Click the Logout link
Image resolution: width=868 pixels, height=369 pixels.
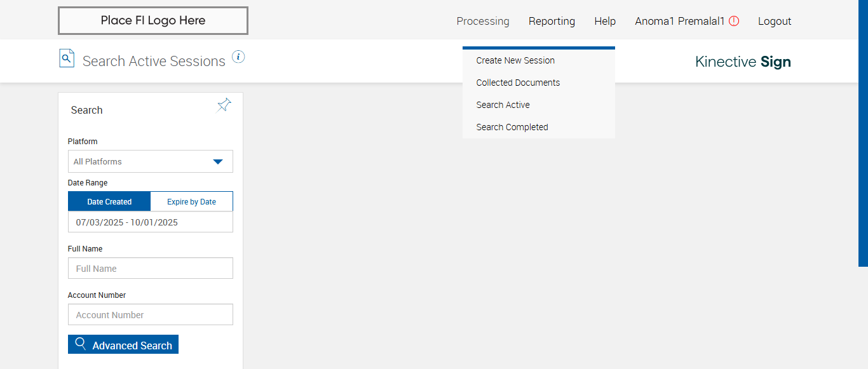(x=775, y=21)
